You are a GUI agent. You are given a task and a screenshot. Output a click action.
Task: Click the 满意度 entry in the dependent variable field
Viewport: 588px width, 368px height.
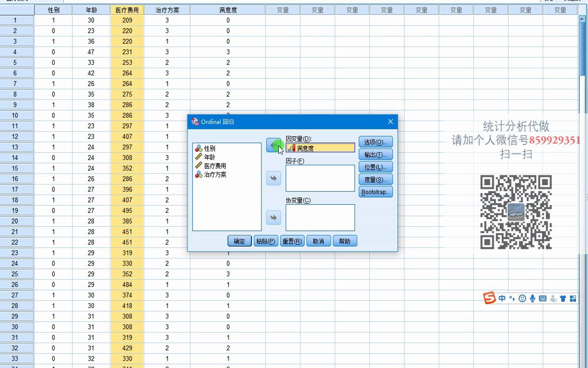coord(320,148)
